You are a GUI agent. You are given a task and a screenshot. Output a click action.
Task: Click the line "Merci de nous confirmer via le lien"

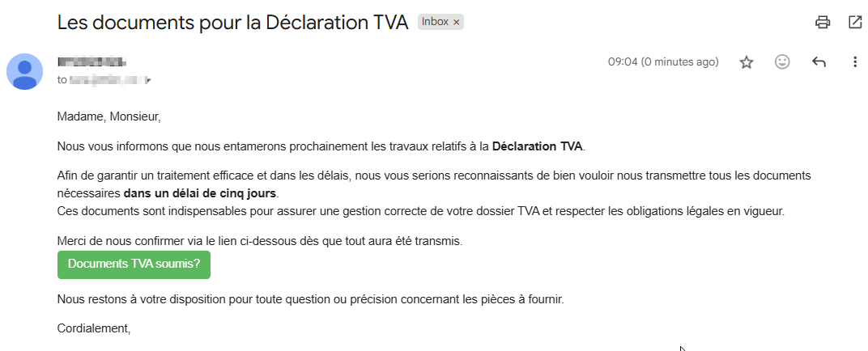(x=260, y=242)
